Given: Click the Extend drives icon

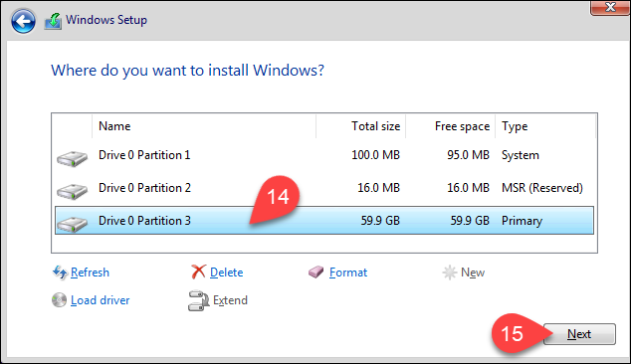Looking at the screenshot, I should 198,300.
